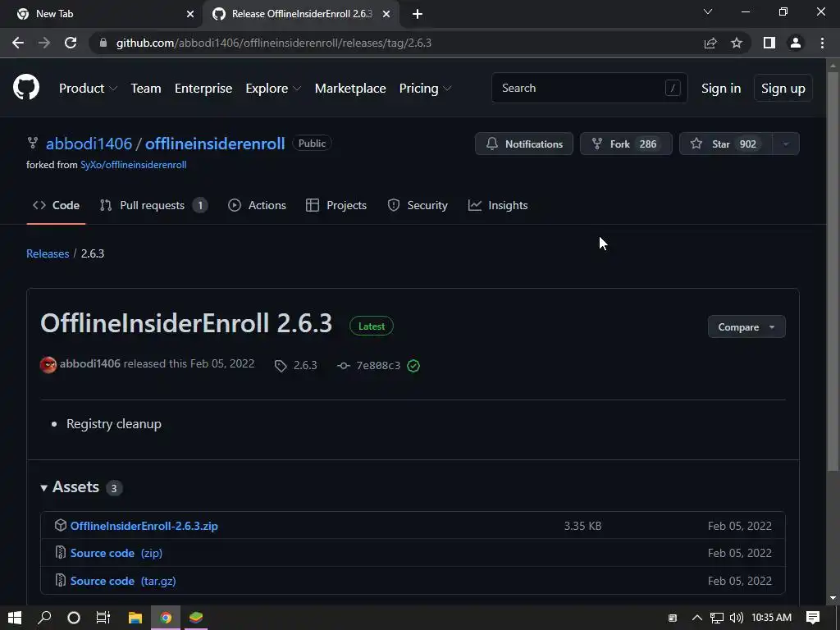Open commit 7e808c3
This screenshot has width=840, height=630.
click(378, 365)
